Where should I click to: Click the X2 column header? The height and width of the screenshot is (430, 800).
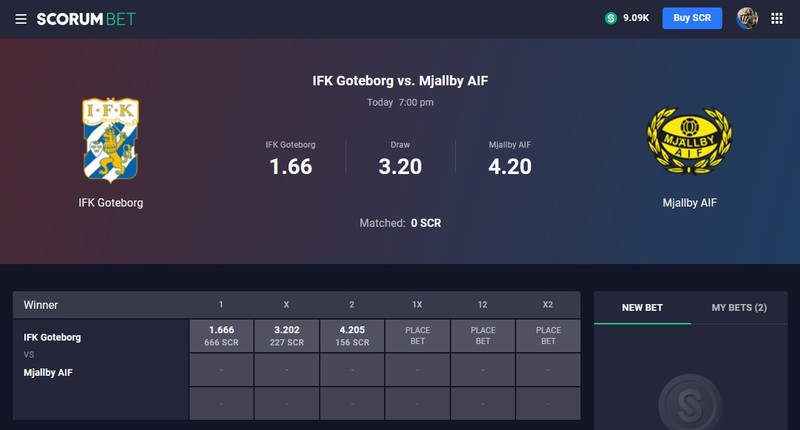point(547,305)
